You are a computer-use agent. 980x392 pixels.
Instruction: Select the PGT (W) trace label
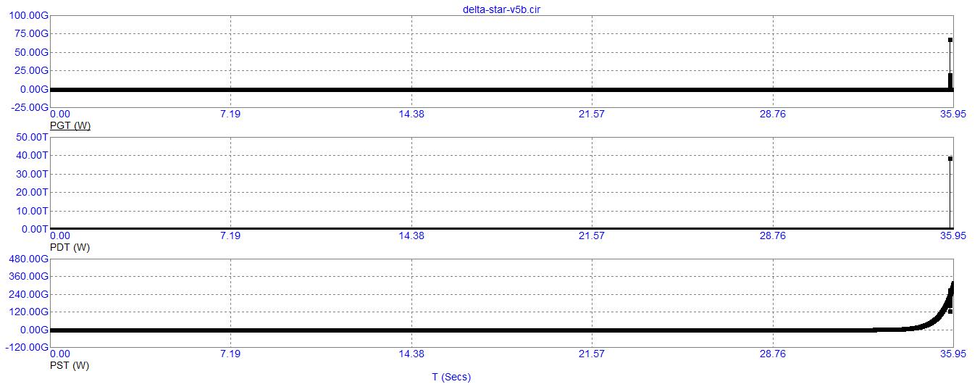point(70,125)
